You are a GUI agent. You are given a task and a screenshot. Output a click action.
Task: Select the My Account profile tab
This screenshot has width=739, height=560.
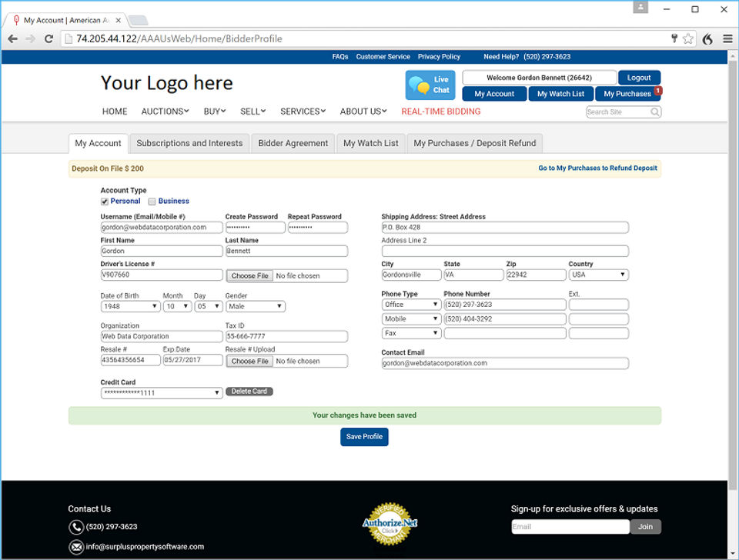click(x=98, y=144)
